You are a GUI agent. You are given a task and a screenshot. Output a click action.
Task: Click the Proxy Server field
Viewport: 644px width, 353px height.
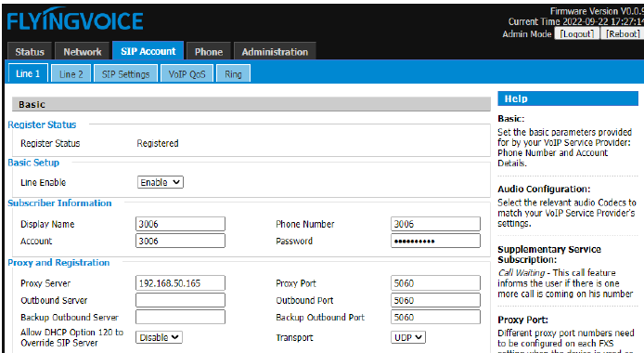pos(180,283)
